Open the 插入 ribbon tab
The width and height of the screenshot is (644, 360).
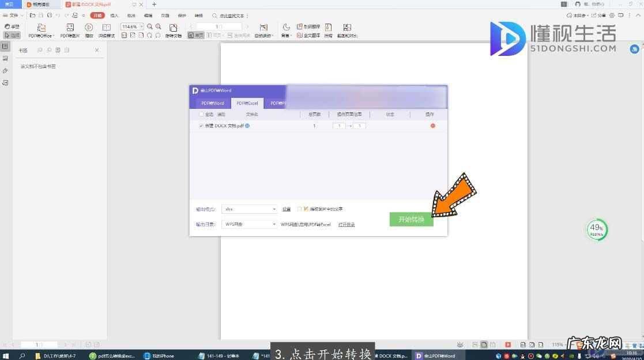pos(114,16)
